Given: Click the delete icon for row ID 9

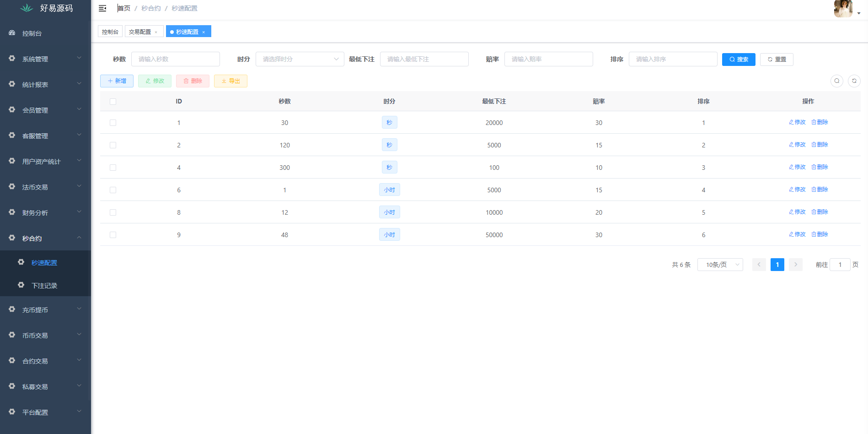Looking at the screenshot, I should pyautogui.click(x=814, y=234).
